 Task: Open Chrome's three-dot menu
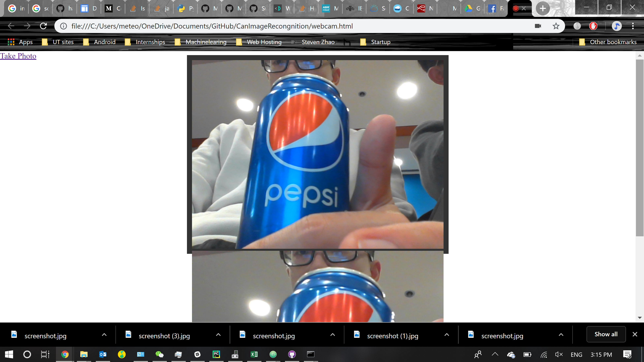coord(633,26)
